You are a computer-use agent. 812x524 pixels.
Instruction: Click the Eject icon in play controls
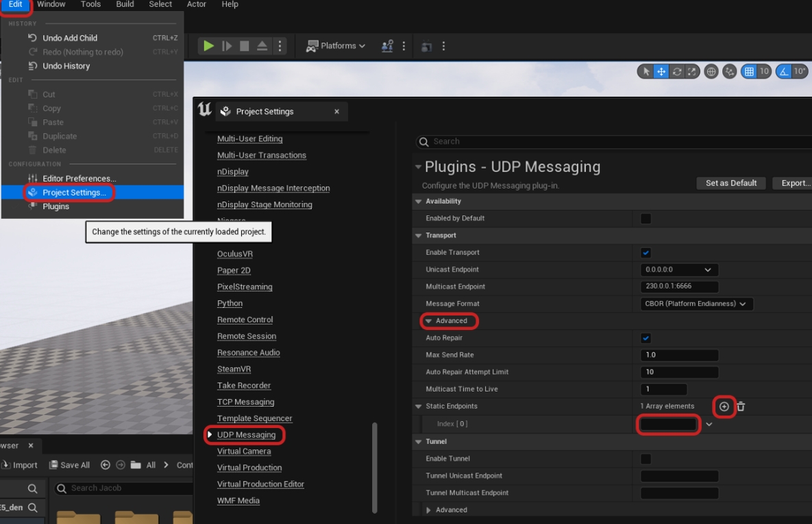coord(262,46)
